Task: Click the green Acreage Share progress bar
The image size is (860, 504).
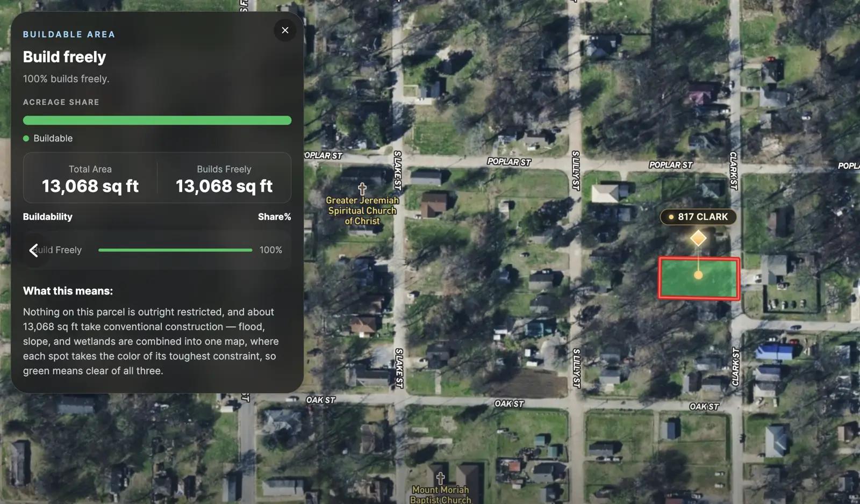Action: tap(157, 120)
